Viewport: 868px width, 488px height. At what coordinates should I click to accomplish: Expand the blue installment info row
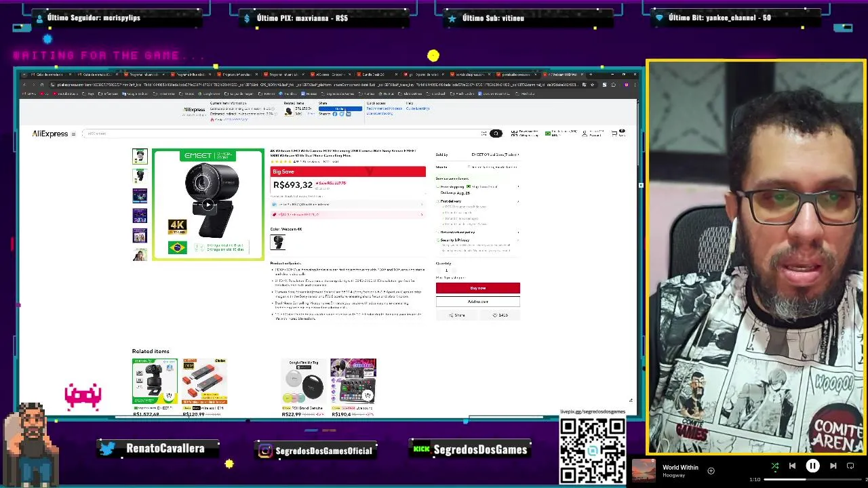tap(348, 204)
